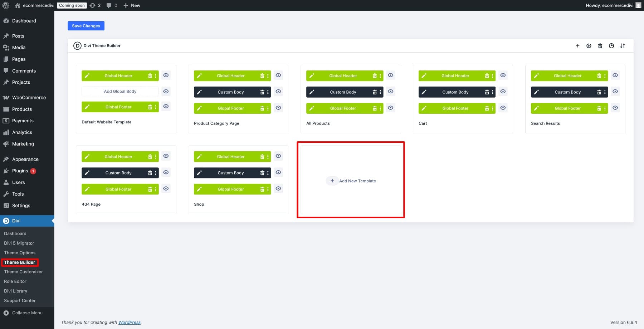Hide Global Header in Shop template
The height and width of the screenshot is (329, 644).
click(x=278, y=156)
